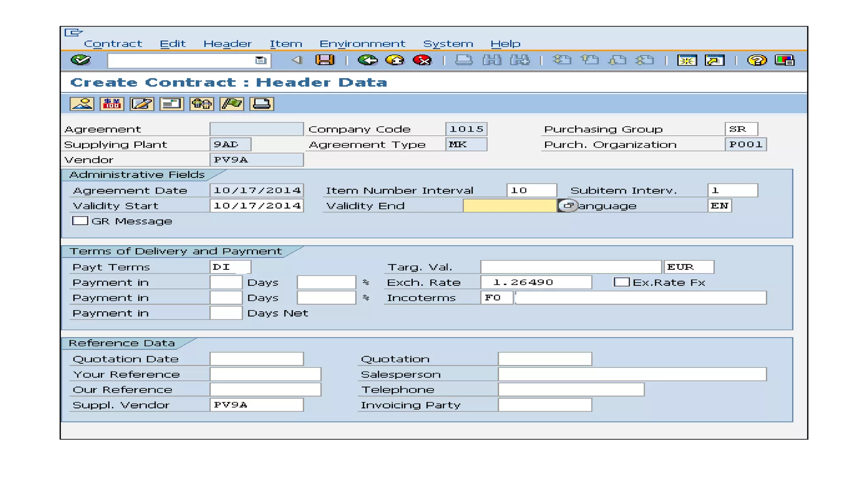Enable the GR Message checkbox

80,221
